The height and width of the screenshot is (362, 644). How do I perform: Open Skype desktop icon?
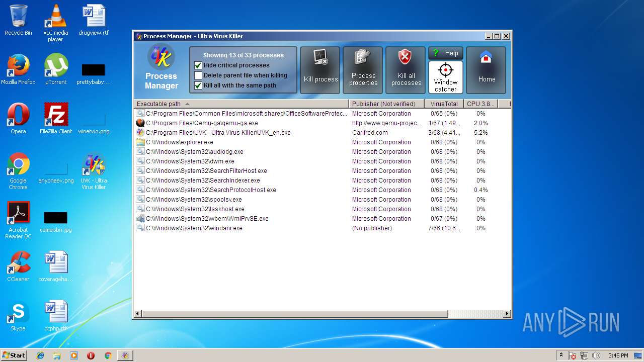(x=18, y=316)
